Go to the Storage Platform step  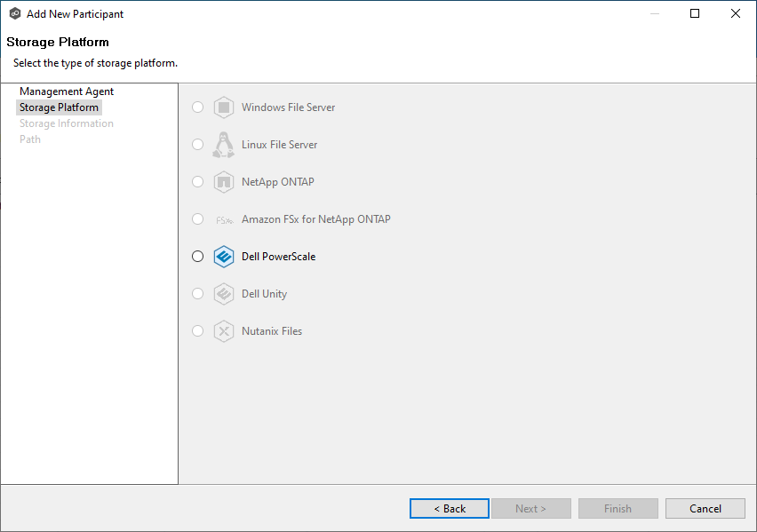coord(60,107)
